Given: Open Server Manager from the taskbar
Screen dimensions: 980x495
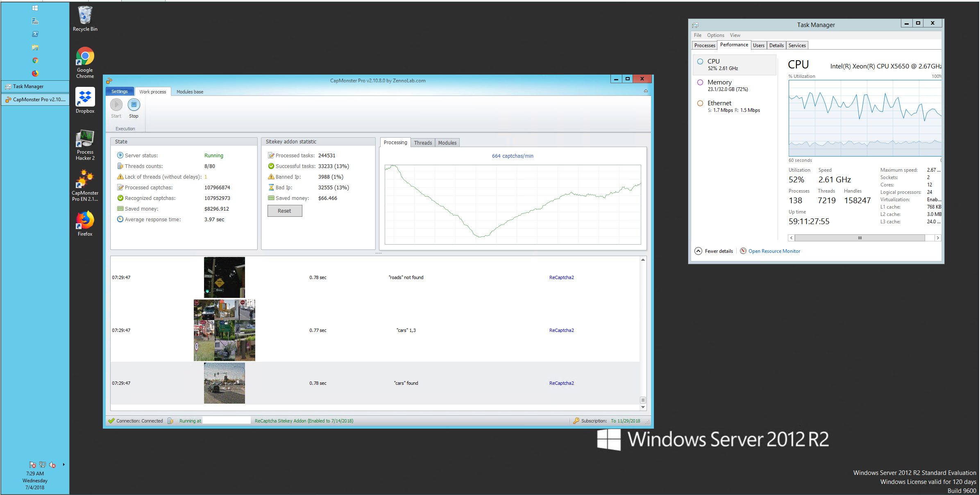Looking at the screenshot, I should pos(35,21).
